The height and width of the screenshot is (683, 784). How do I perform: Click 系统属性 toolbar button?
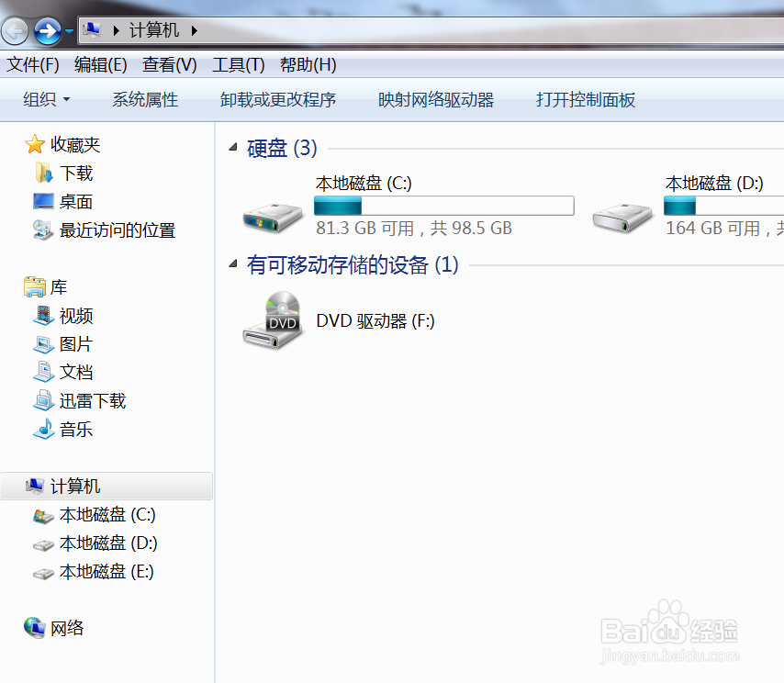point(145,99)
